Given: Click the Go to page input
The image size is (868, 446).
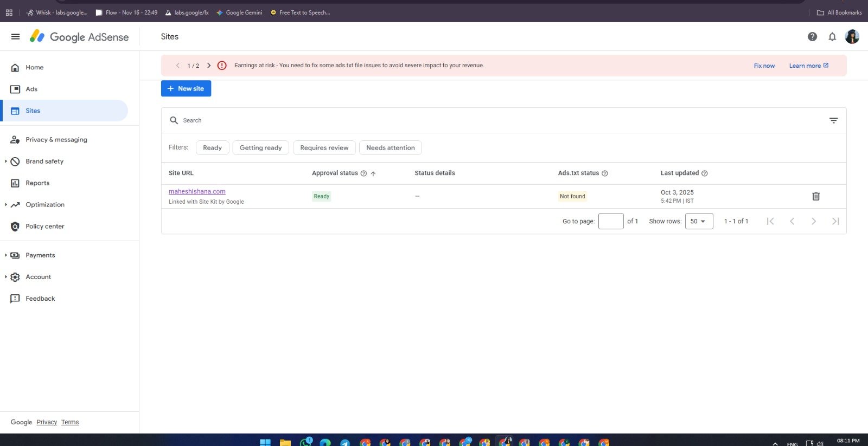Looking at the screenshot, I should 610,221.
